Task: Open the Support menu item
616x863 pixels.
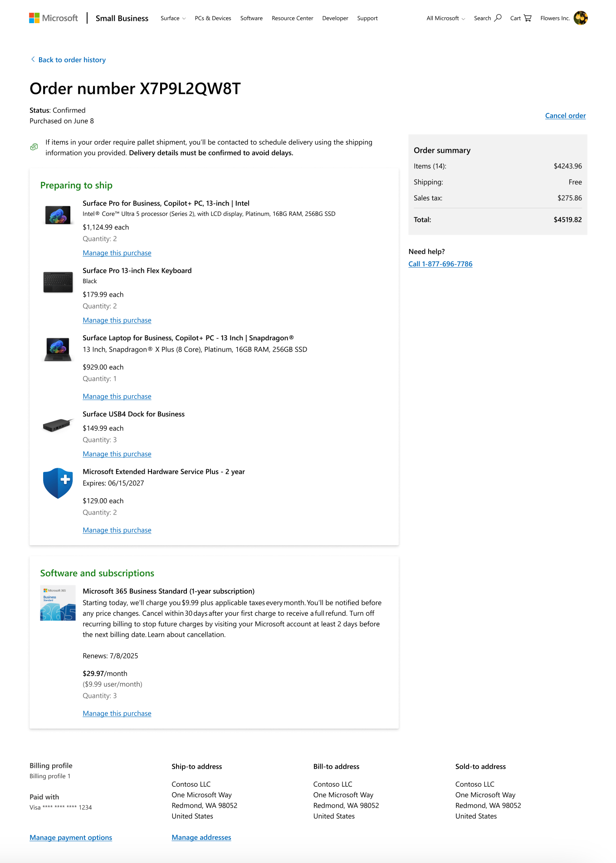Action: 367,18
